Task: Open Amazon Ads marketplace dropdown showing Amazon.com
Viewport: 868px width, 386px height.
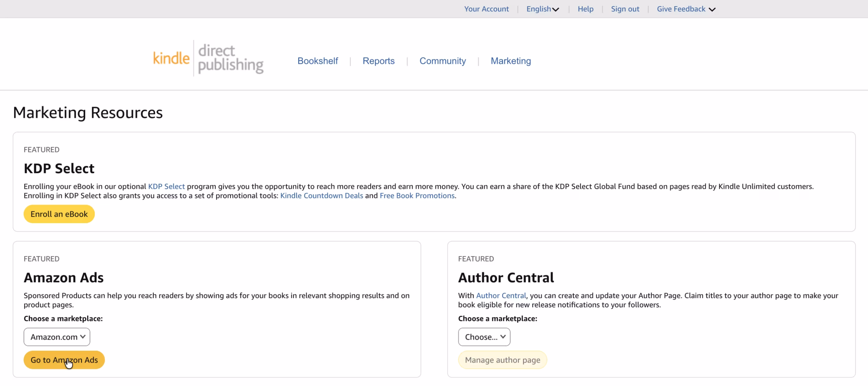Action: pyautogui.click(x=57, y=337)
